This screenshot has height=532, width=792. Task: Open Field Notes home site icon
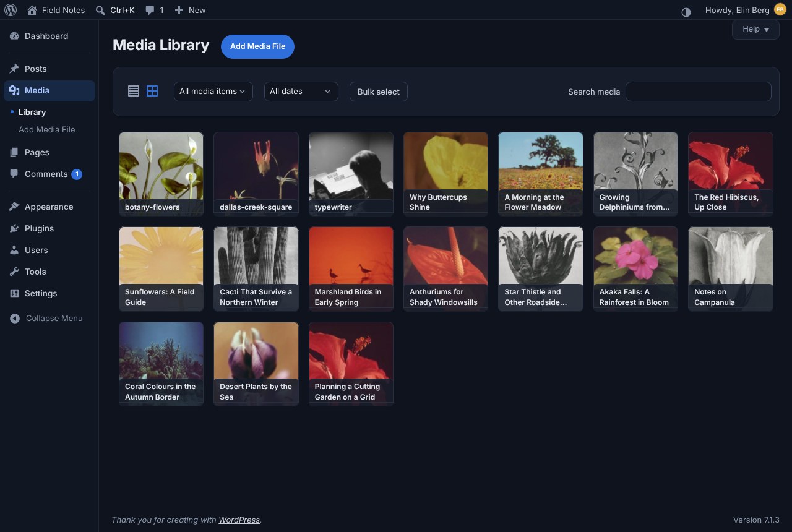pos(32,10)
